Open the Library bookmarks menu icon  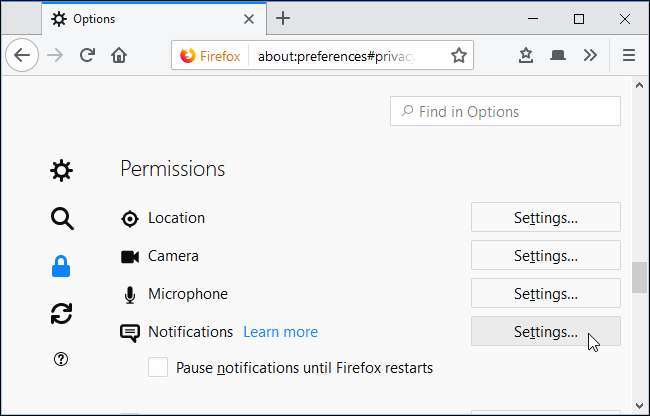(x=525, y=56)
